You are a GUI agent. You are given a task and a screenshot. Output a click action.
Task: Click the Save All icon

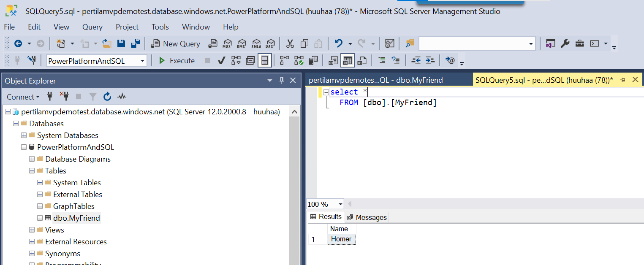tap(136, 43)
